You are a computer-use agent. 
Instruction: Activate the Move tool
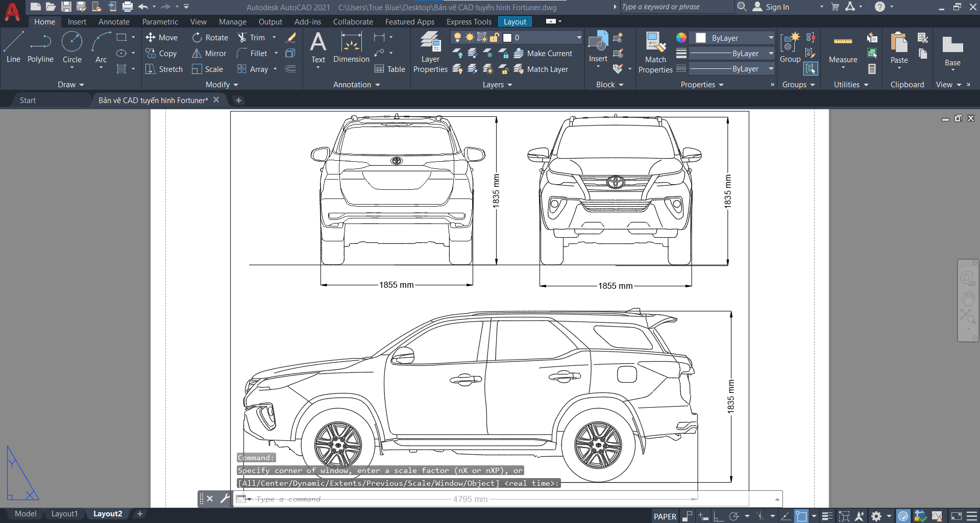(162, 37)
